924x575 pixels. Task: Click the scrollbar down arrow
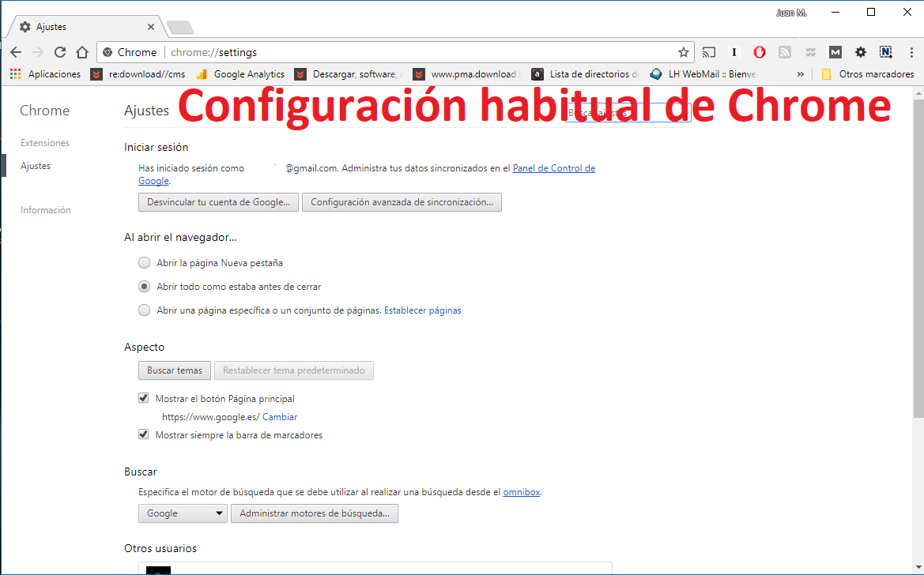(x=918, y=568)
